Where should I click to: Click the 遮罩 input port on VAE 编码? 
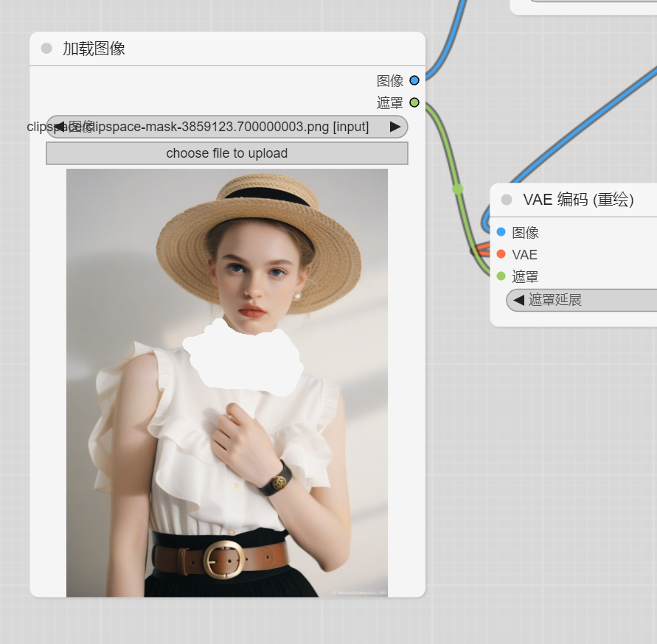501,276
